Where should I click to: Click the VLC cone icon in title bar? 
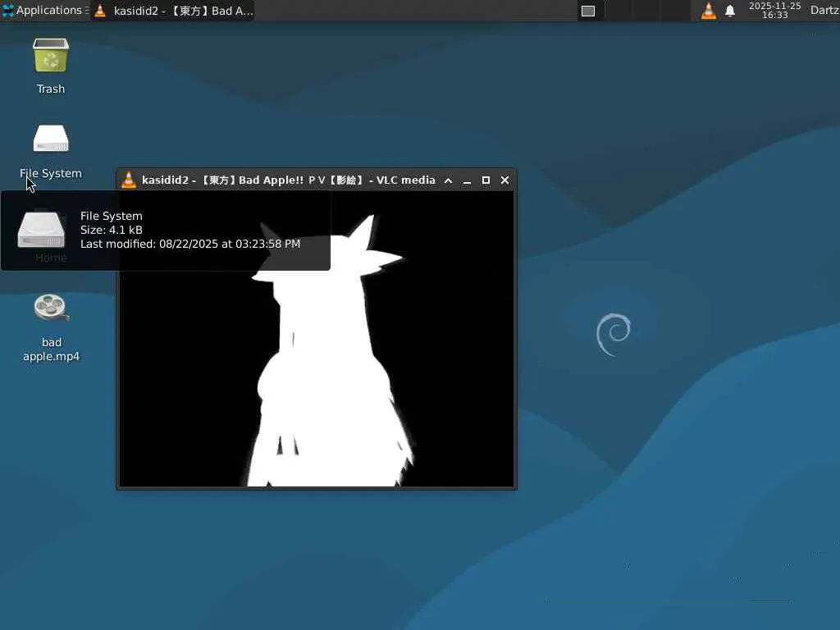point(129,180)
